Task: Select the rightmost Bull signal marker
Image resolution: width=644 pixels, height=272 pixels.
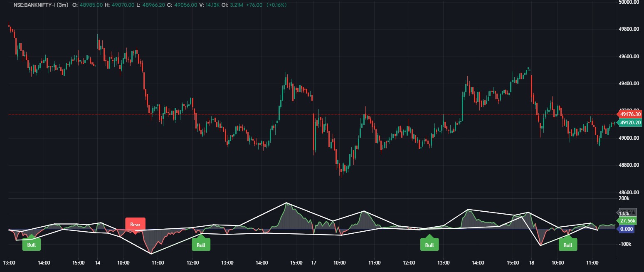Action: coord(568,245)
